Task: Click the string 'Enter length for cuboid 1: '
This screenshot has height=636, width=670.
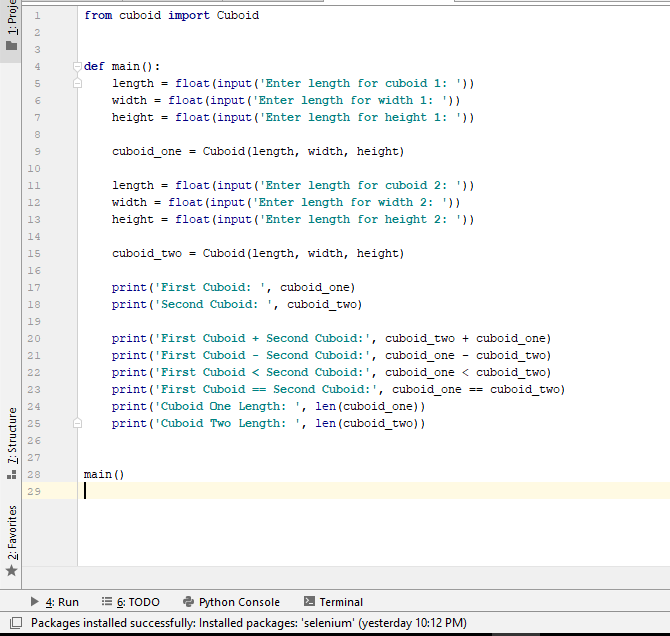Action: coord(360,83)
